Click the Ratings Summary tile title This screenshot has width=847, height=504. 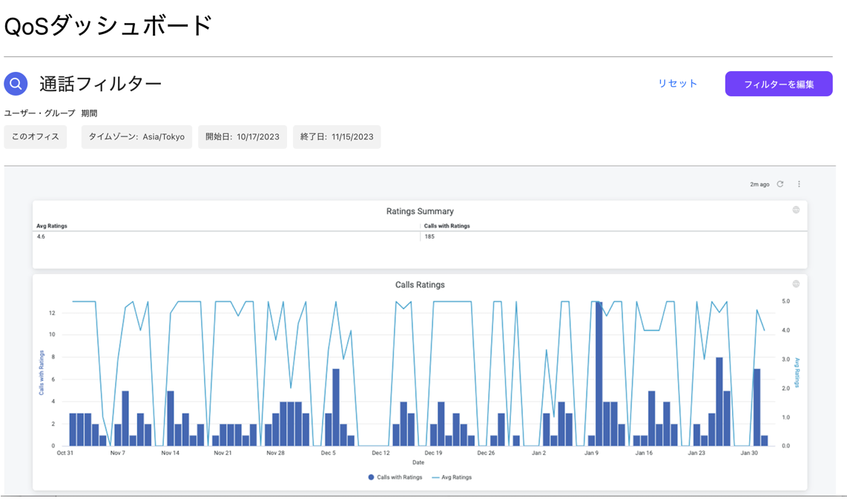coord(420,211)
